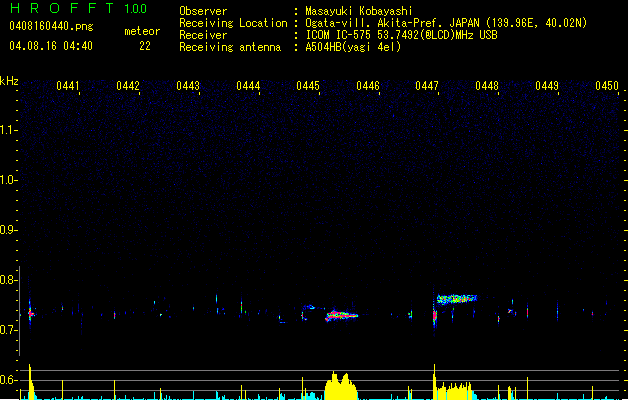Click the 0446 time marker
The width and height of the screenshot is (629, 400).
click(368, 86)
